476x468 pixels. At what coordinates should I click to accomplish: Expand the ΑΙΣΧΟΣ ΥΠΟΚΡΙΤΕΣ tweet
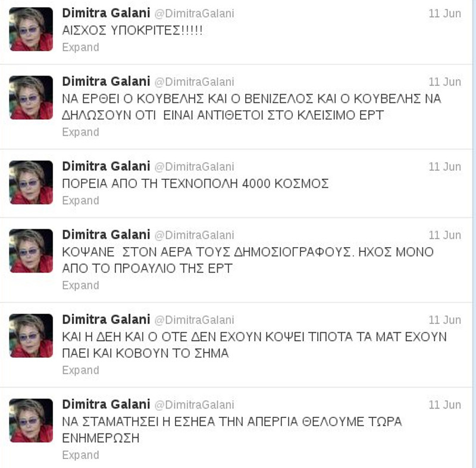tap(80, 48)
